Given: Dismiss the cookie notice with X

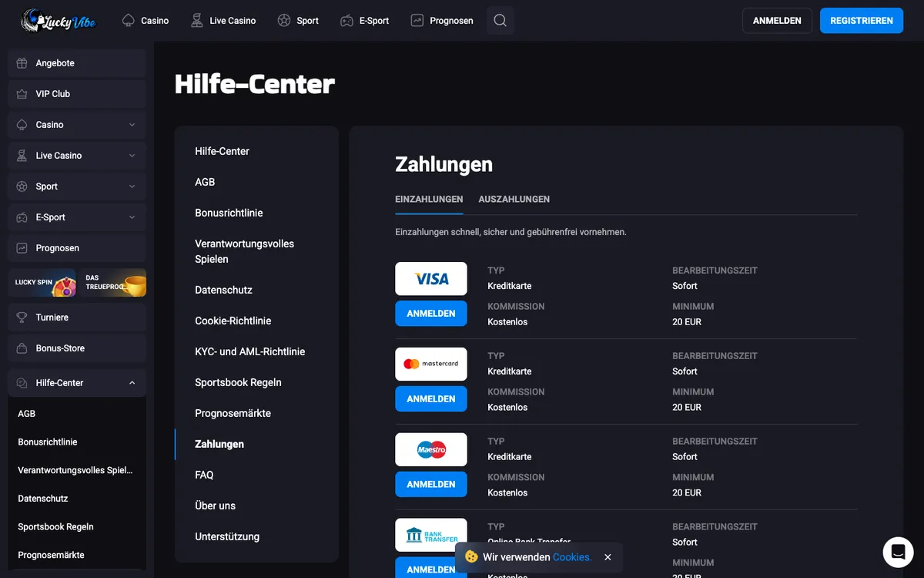Looking at the screenshot, I should 608,557.
